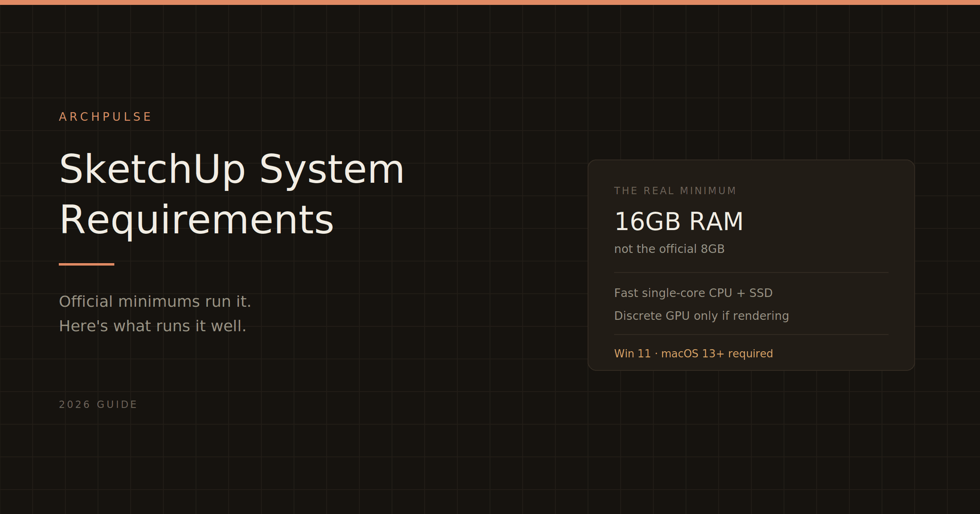Click the 'Official minimums run it.' line
980x514 pixels.
pyautogui.click(x=155, y=301)
